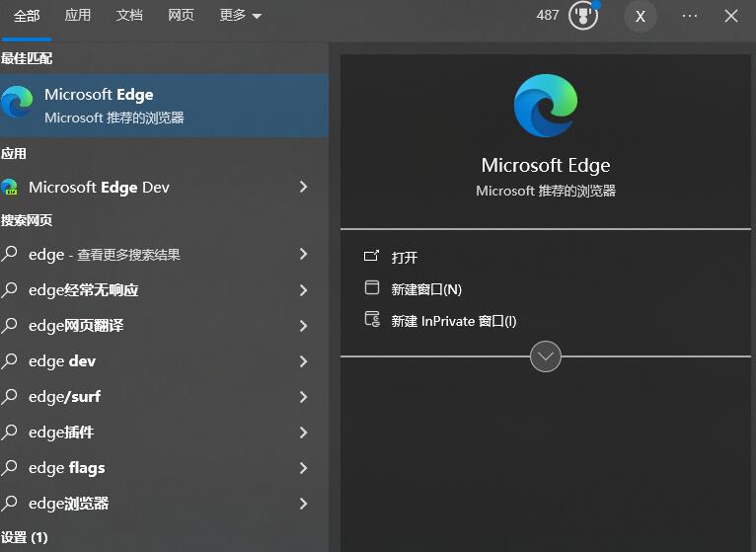
Task: Select suggestion 'edge - 查看更多搜索结果'
Action: [105, 255]
